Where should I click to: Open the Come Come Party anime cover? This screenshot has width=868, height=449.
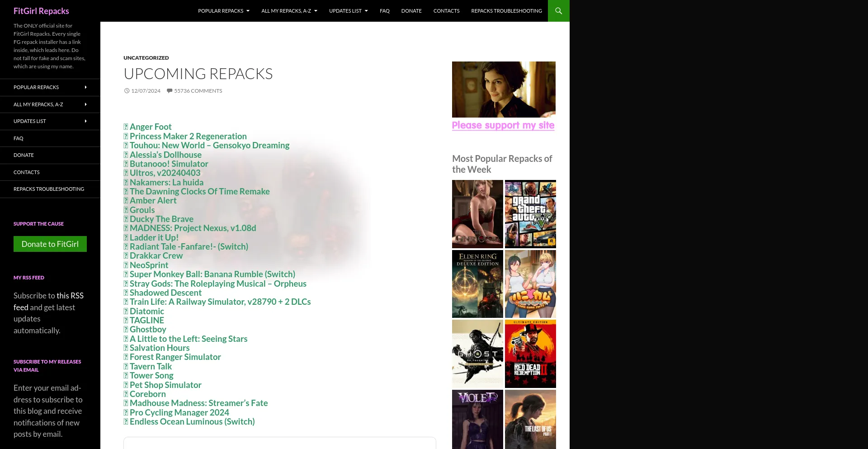pyautogui.click(x=530, y=284)
